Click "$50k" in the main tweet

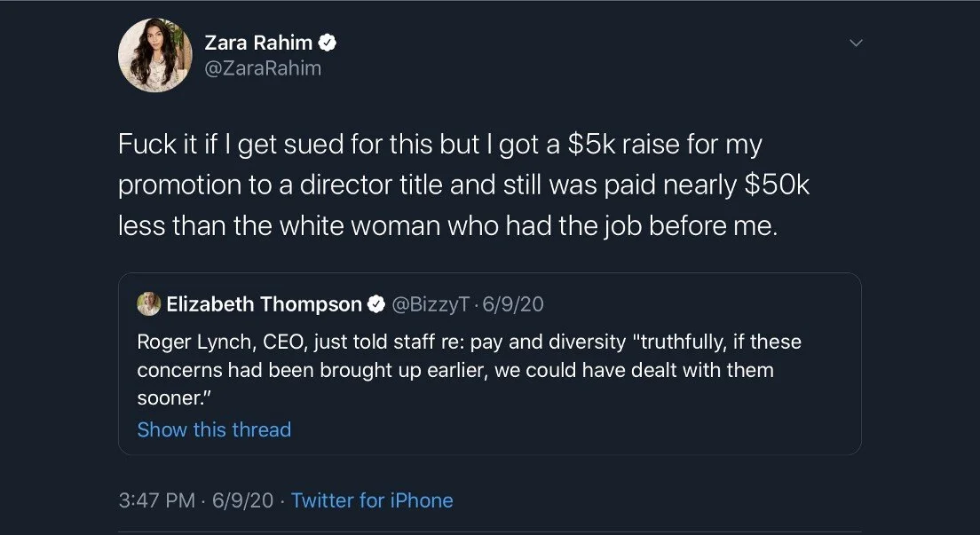tap(774, 185)
